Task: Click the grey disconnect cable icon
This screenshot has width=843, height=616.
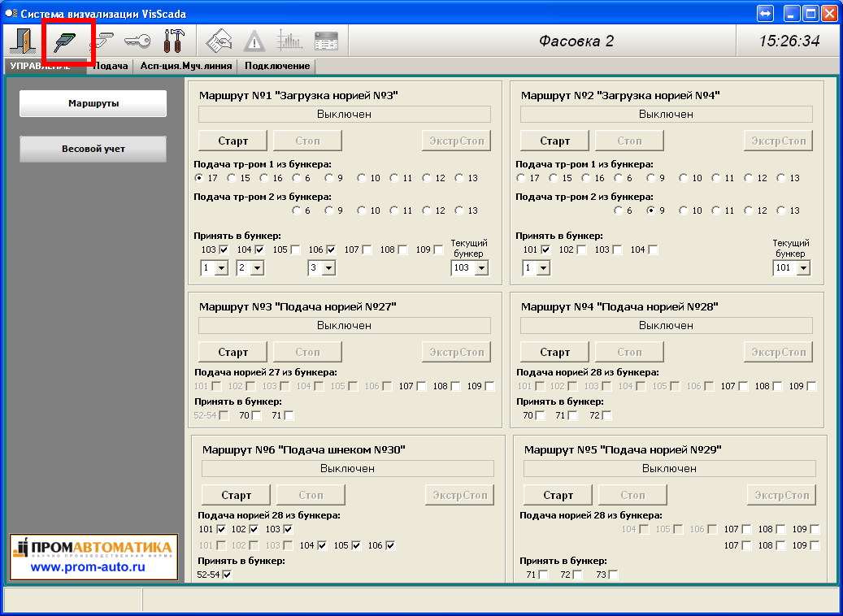Action: (103, 41)
